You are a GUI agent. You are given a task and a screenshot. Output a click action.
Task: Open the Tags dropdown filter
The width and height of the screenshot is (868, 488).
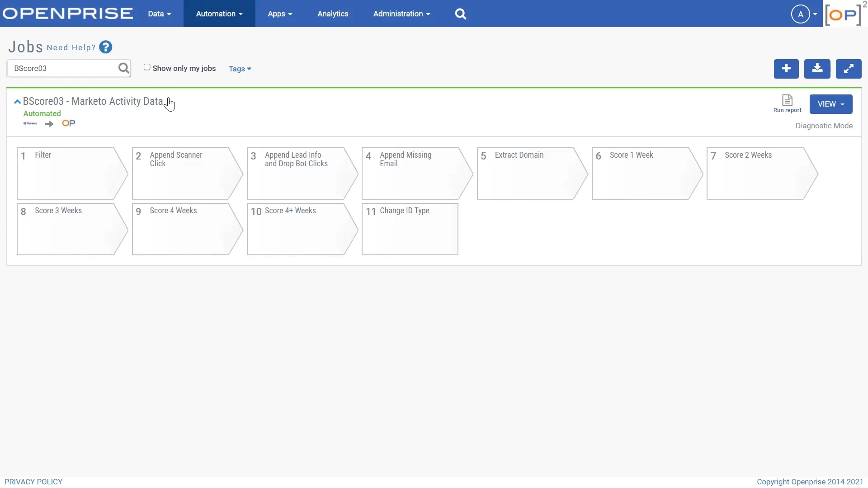point(240,69)
